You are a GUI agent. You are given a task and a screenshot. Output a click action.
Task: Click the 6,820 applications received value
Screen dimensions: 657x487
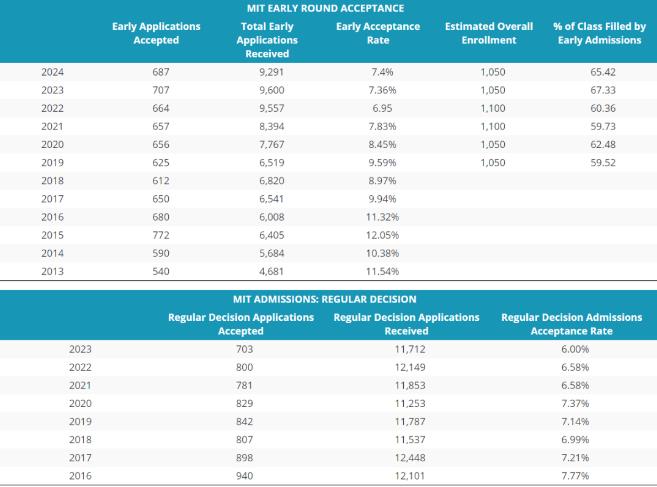(272, 181)
